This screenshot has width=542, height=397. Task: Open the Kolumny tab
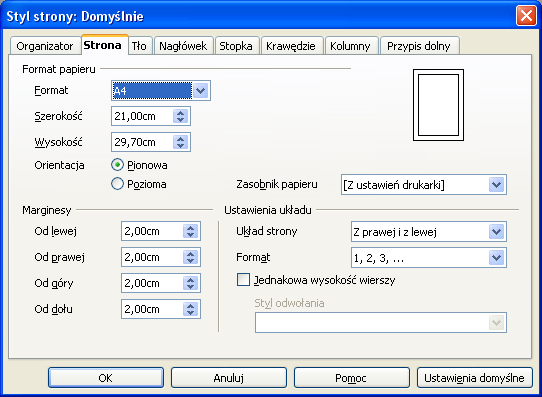pos(351,46)
